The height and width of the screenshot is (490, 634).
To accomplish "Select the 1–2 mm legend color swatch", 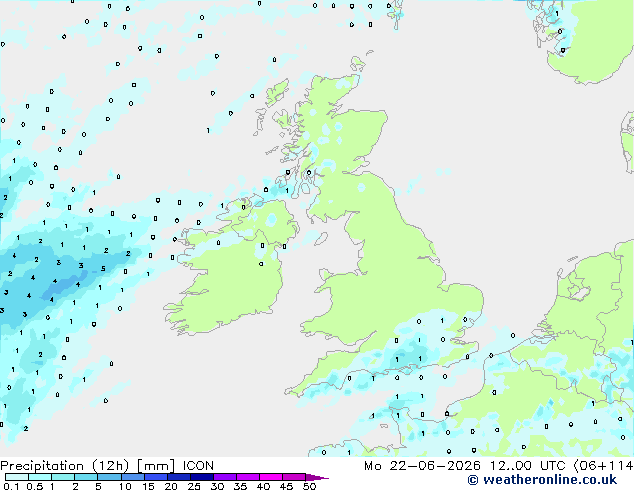I will (x=63, y=477).
